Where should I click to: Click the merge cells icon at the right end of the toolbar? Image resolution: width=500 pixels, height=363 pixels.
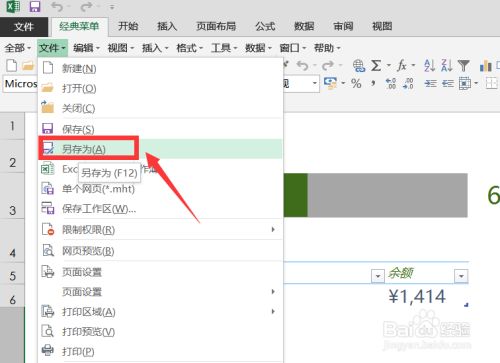point(491,83)
